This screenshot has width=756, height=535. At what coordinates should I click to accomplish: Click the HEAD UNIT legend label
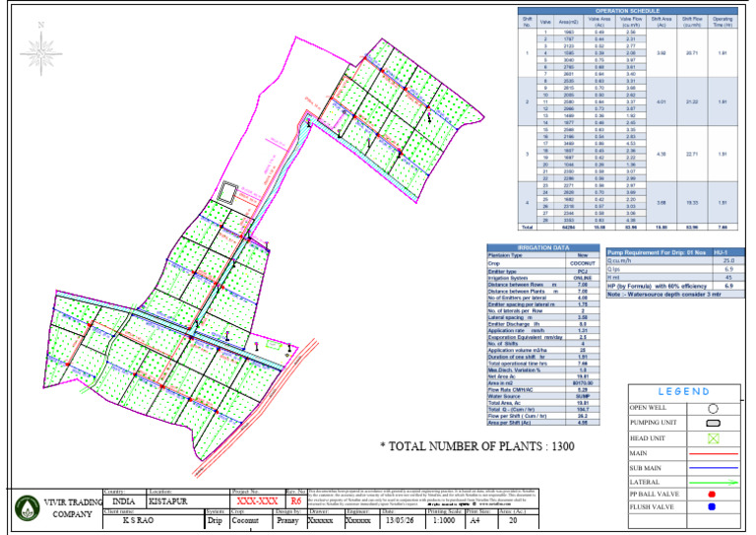[648, 438]
